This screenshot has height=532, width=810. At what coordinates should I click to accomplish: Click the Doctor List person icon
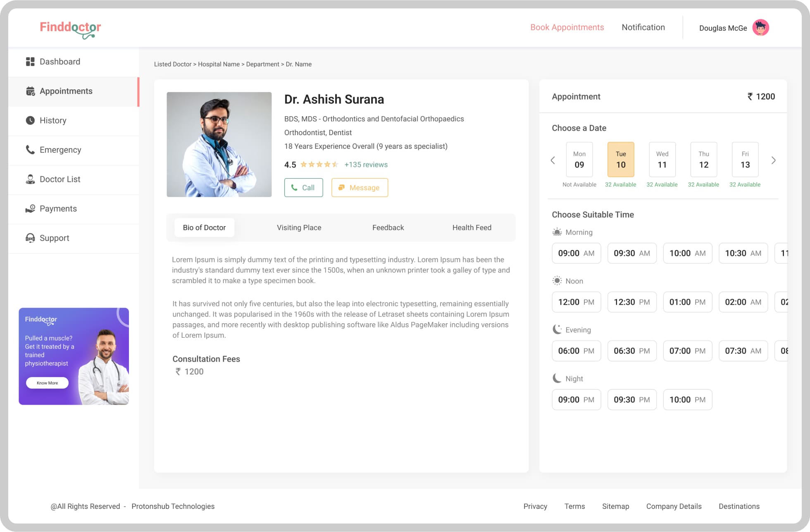(30, 179)
